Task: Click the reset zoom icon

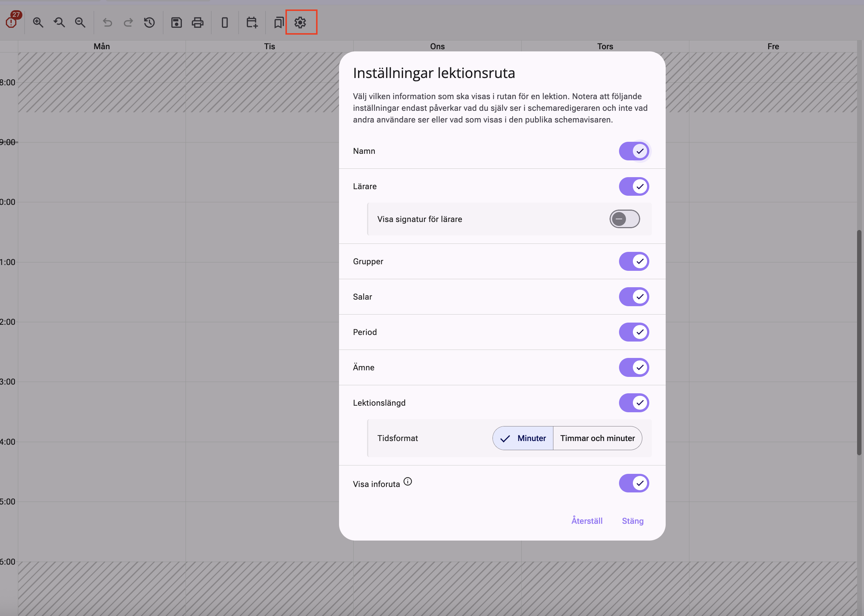Action: [59, 22]
